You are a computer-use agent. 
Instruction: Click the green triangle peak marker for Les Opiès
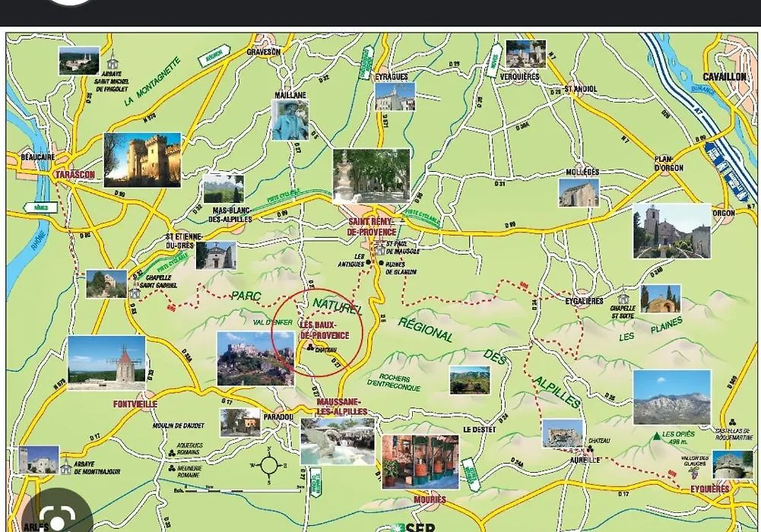pyautogui.click(x=657, y=436)
